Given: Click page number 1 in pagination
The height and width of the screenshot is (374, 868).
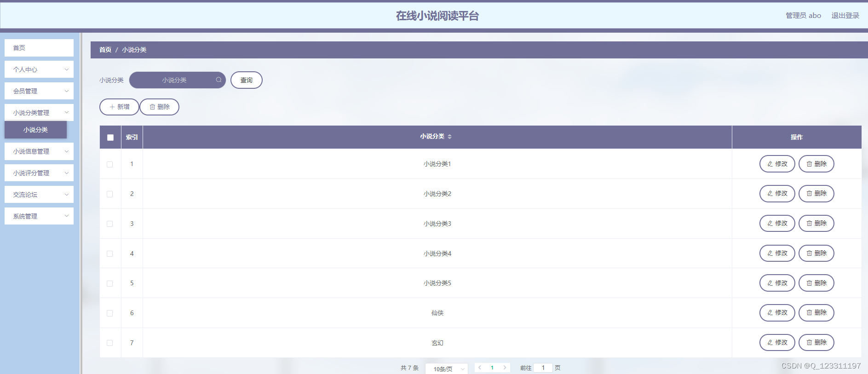Looking at the screenshot, I should point(492,368).
